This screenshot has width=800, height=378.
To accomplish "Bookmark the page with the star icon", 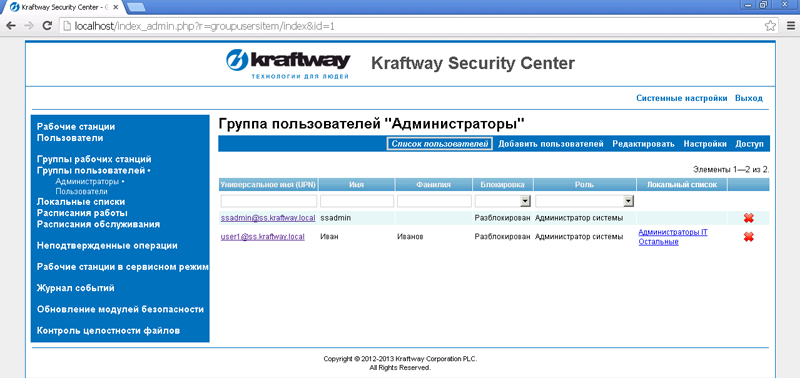I will tap(770, 26).
